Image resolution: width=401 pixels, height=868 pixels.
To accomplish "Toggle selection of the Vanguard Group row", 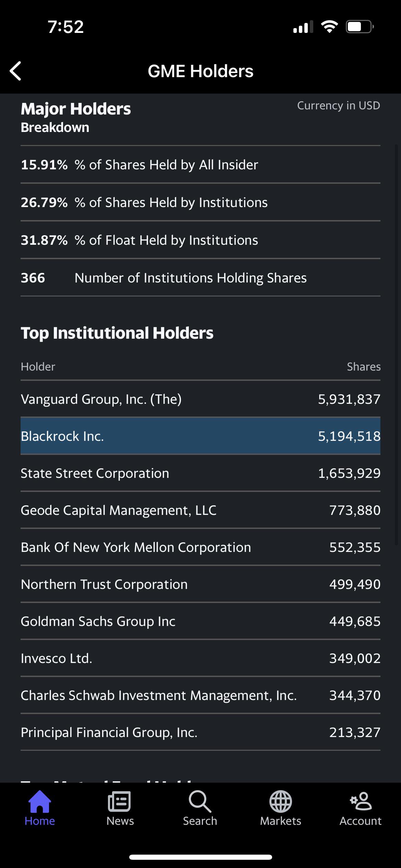I will click(x=200, y=399).
